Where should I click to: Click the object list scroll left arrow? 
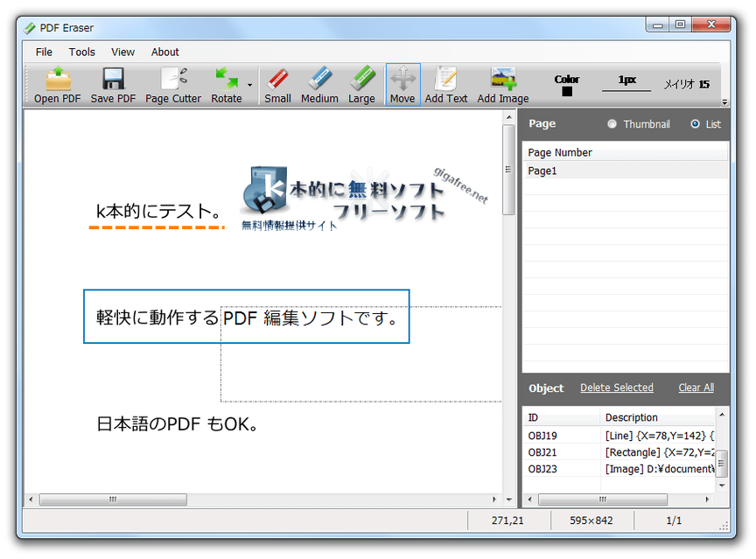pos(530,500)
